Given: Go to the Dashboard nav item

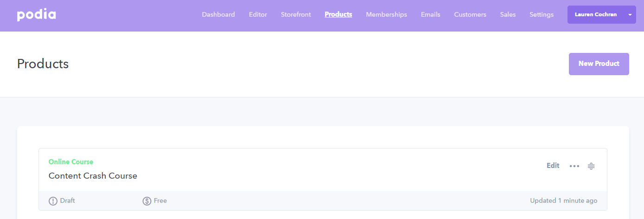Looking at the screenshot, I should 218,14.
